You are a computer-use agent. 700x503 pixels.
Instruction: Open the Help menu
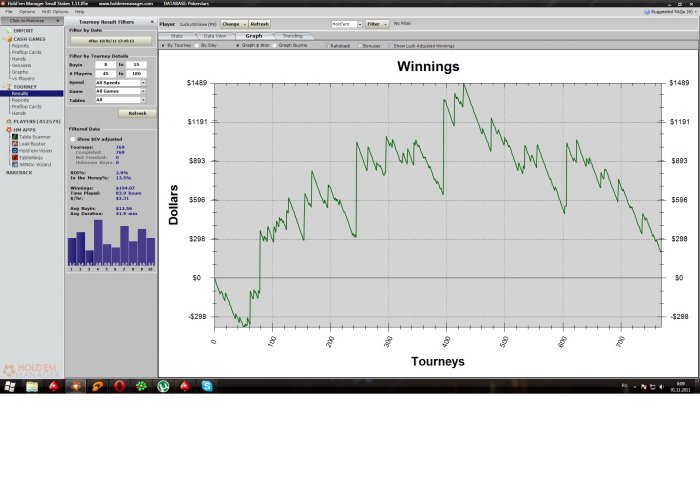tap(79, 12)
